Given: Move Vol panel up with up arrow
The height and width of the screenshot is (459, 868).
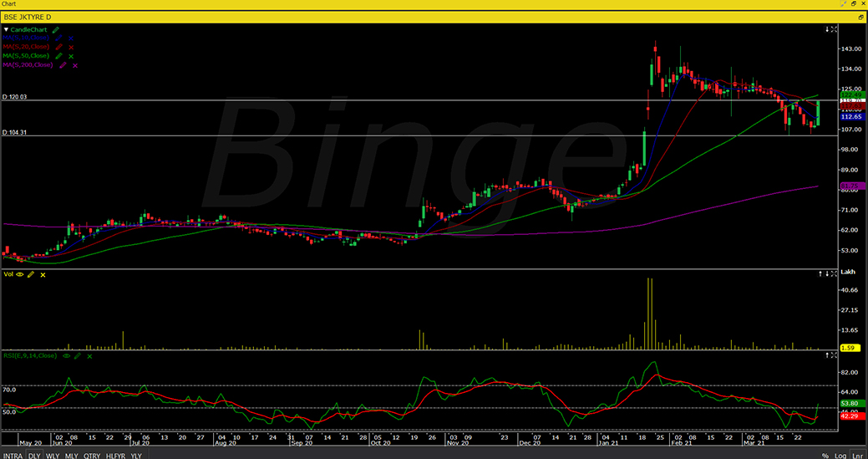Looking at the screenshot, I should [821, 273].
